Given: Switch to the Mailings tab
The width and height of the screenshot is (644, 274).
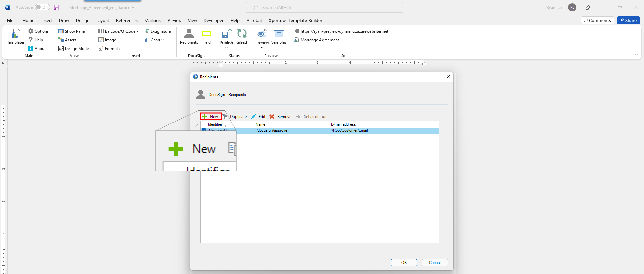Looking at the screenshot, I should pyautogui.click(x=152, y=20).
